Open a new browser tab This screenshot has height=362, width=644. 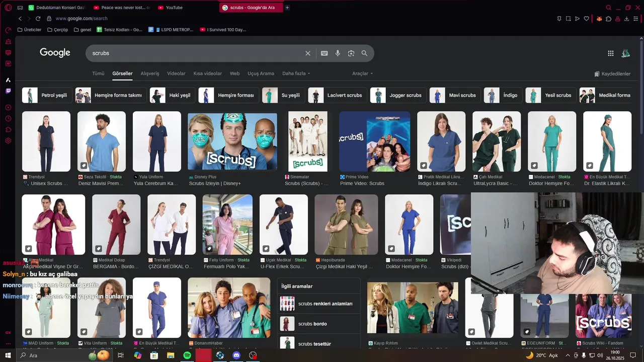click(x=287, y=8)
